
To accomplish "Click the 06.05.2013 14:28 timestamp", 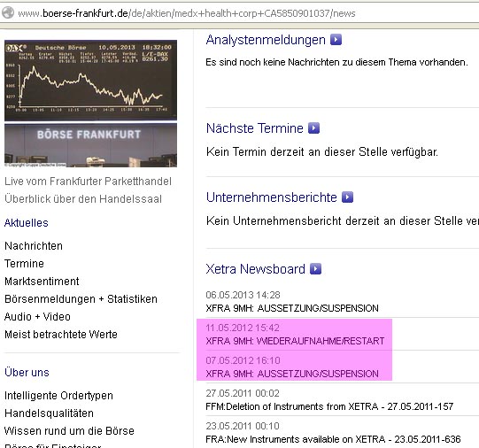I will coord(243,295).
